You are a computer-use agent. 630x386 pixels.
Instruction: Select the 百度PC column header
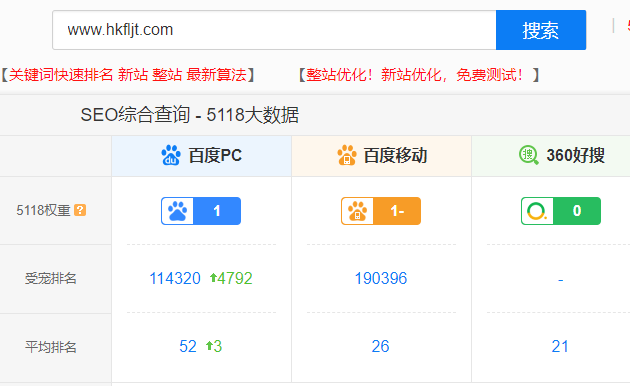click(201, 156)
